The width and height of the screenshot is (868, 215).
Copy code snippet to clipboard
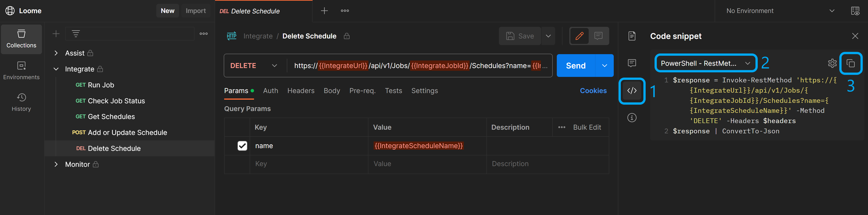click(850, 63)
